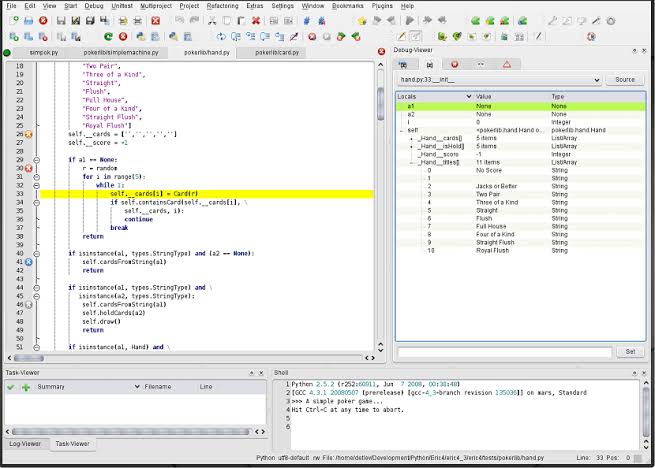Collapse the self node in the Locals tree
The width and height of the screenshot is (655, 468).
click(401, 130)
